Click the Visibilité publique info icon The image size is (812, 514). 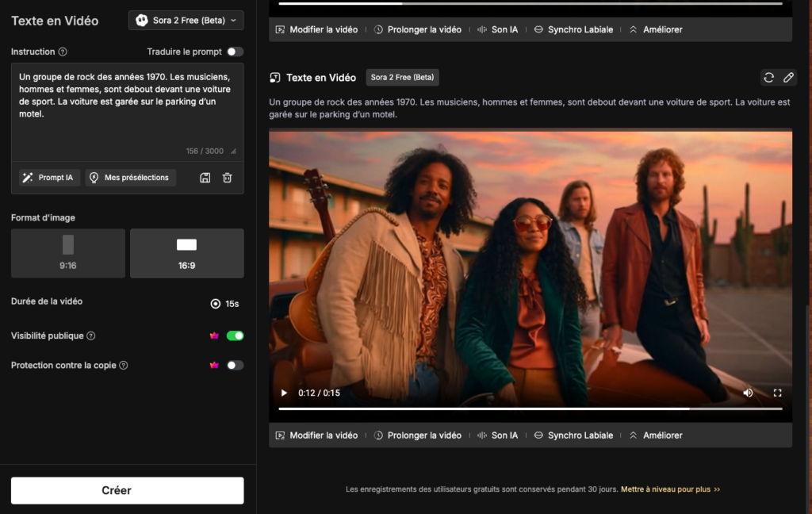(91, 336)
